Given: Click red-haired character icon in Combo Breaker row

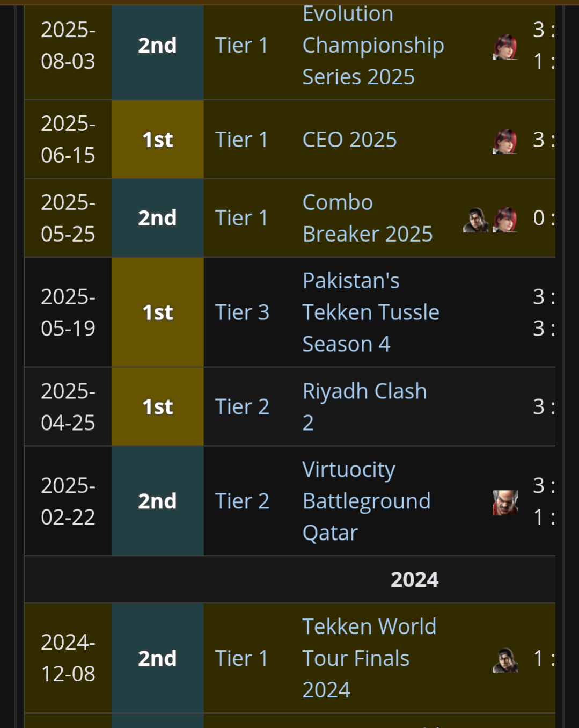Looking at the screenshot, I should pyautogui.click(x=505, y=220).
